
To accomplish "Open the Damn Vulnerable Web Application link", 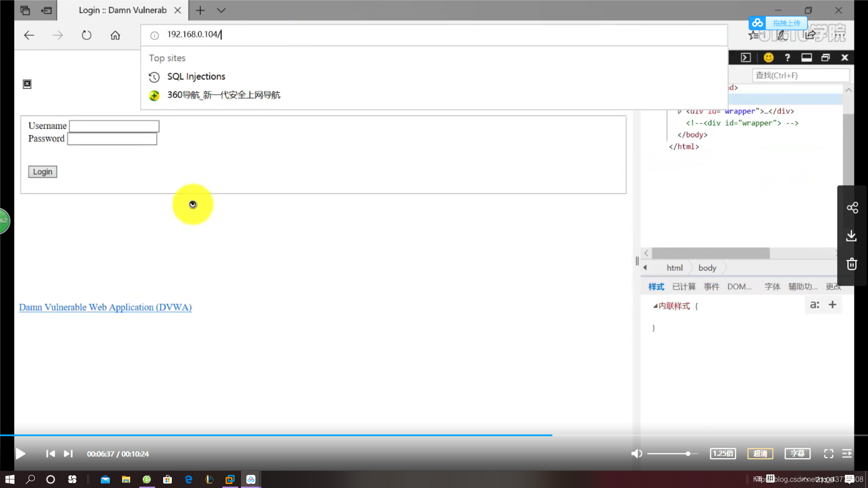I will [105, 307].
